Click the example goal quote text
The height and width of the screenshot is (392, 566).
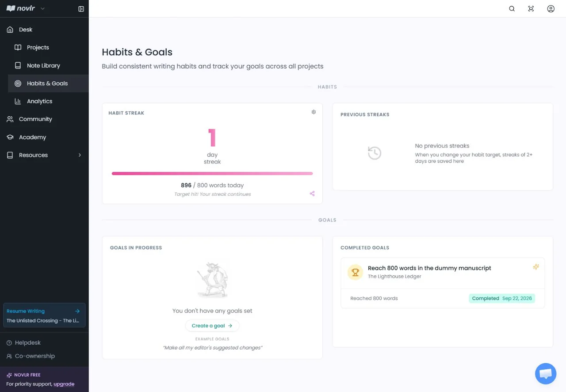pyautogui.click(x=212, y=348)
